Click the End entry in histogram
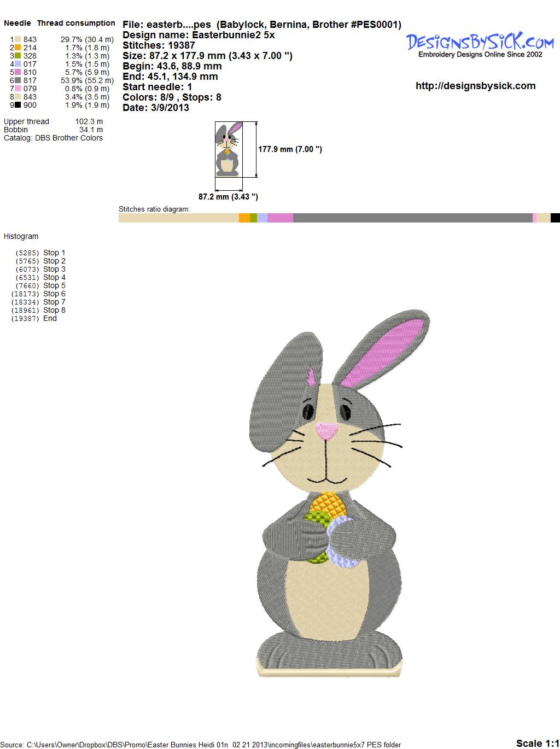560x749 pixels. (x=50, y=318)
